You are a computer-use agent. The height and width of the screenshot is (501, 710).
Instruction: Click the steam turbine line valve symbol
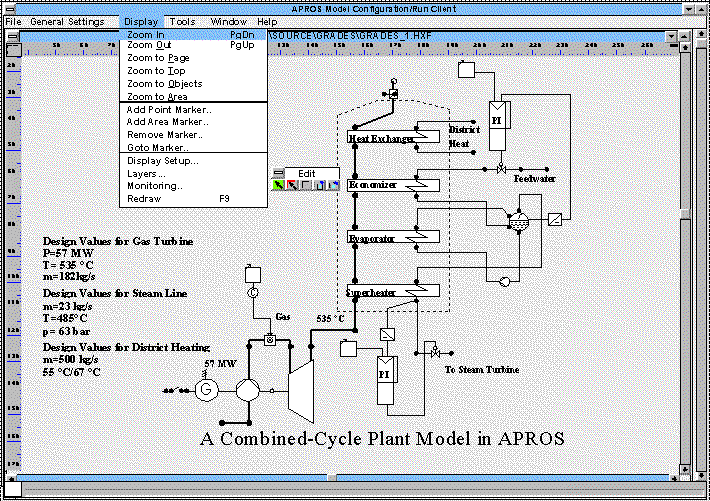click(435, 352)
